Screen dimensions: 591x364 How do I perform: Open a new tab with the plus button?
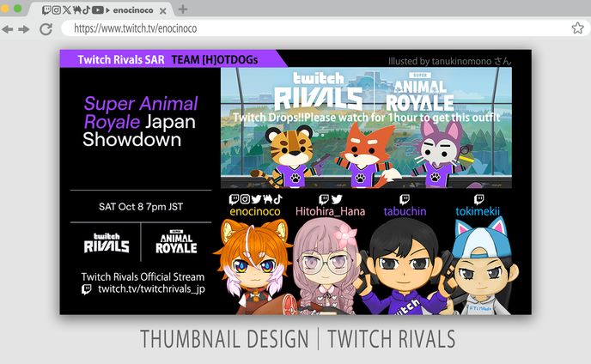point(183,9)
